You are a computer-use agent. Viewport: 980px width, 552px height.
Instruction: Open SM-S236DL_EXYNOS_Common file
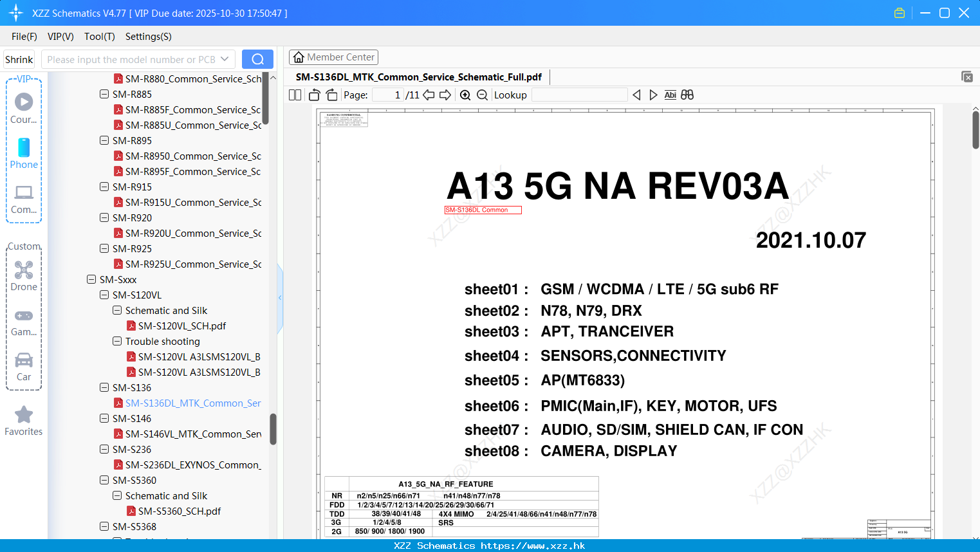pyautogui.click(x=187, y=465)
